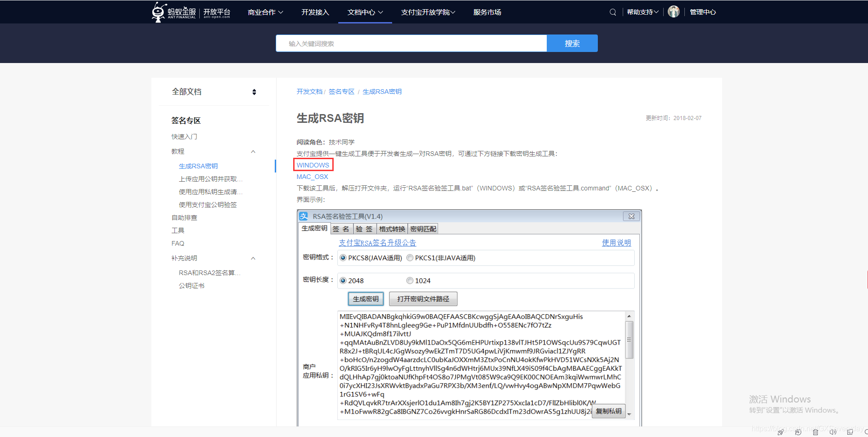Click the user avatar icon
868x437 pixels.
(x=673, y=12)
